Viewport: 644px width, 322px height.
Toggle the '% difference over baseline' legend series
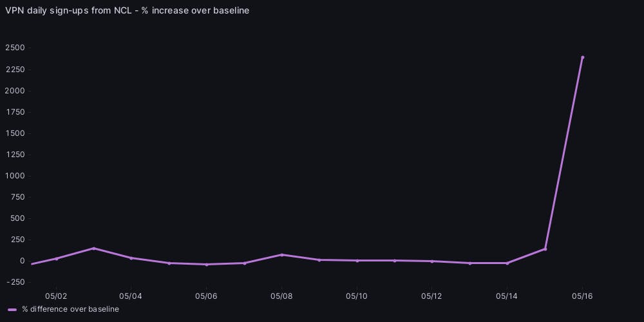click(70, 309)
